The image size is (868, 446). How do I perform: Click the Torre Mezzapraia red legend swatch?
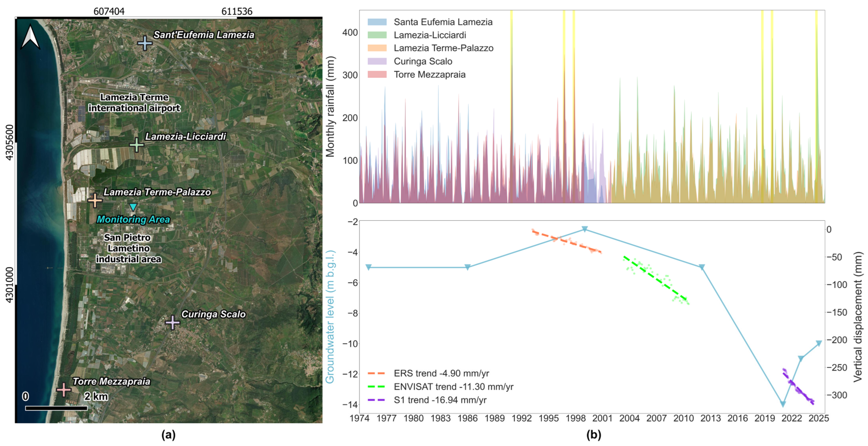377,74
